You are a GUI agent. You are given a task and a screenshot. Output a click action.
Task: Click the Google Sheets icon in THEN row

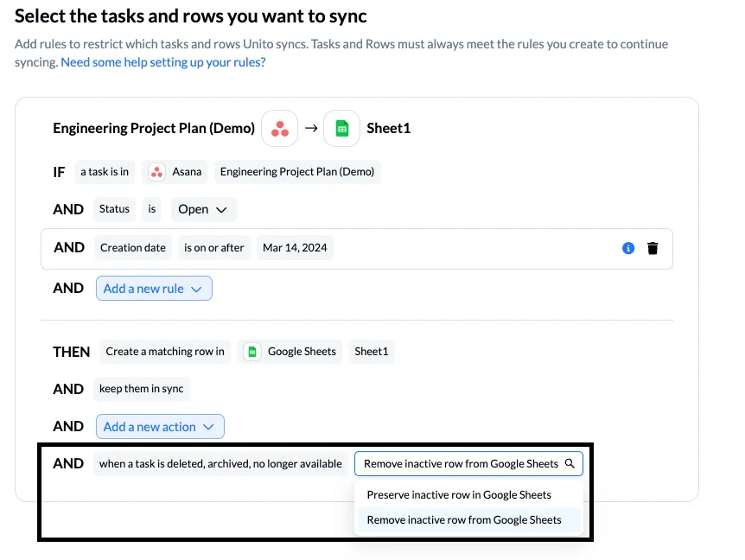[x=252, y=352]
